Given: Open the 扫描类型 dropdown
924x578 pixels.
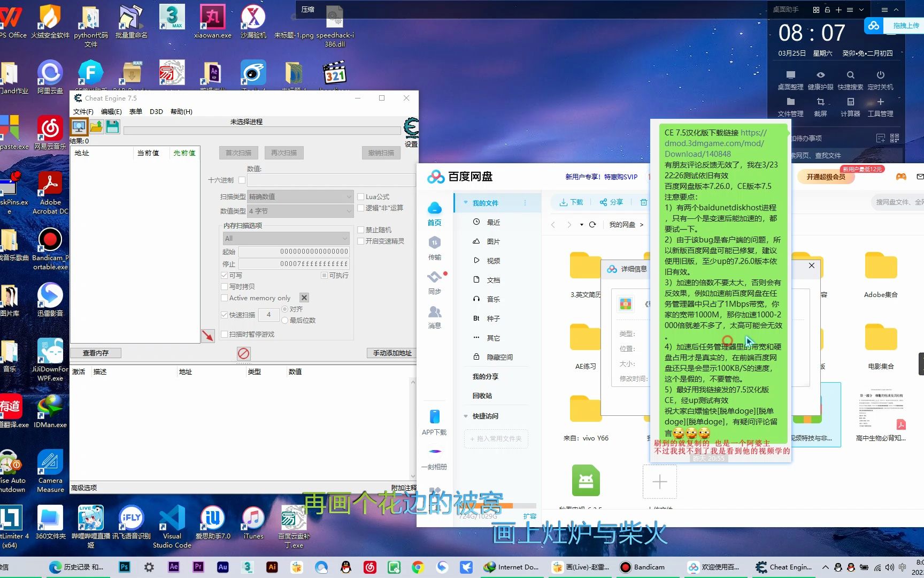Looking at the screenshot, I should (x=300, y=196).
